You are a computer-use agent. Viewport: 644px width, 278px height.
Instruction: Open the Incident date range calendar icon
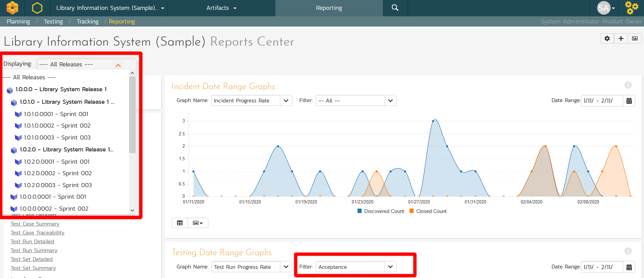(629, 101)
